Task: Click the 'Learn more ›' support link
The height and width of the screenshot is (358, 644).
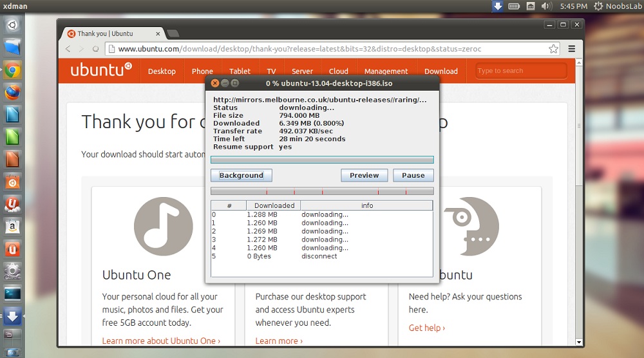Action: 279,341
